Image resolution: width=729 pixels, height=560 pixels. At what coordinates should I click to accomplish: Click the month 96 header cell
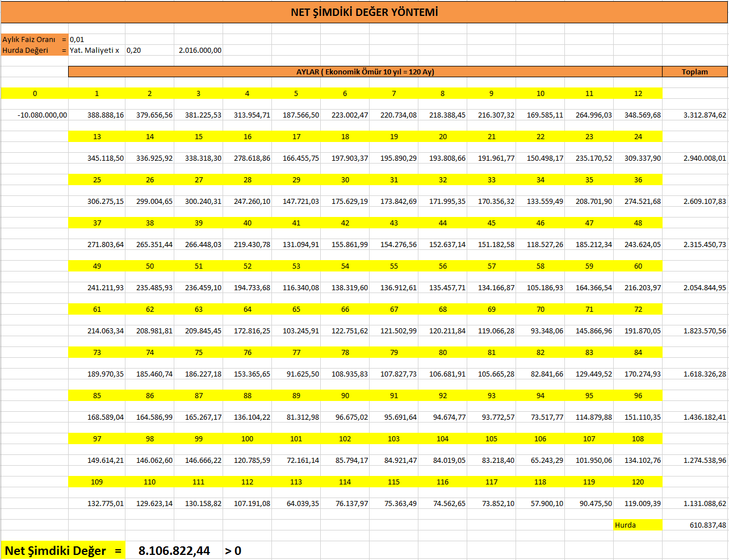(x=638, y=396)
